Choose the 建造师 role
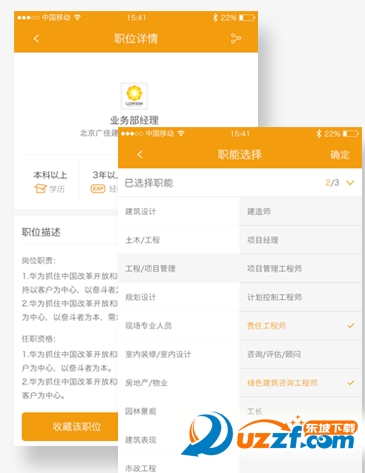This screenshot has width=365, height=473. point(301,211)
